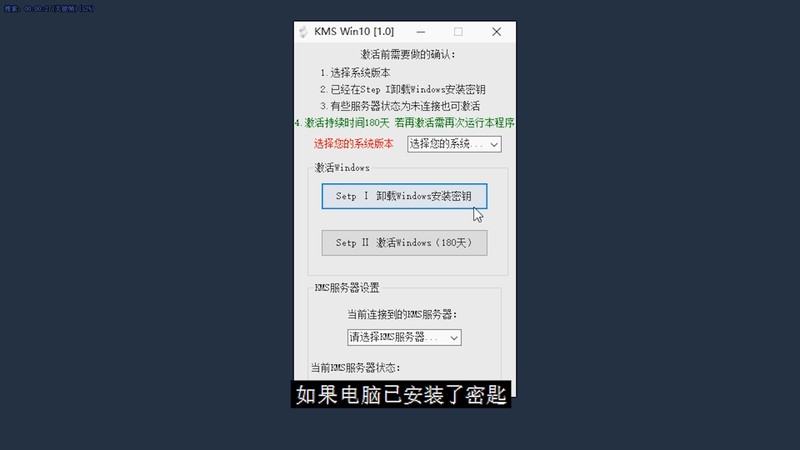Click the KMS Win10 [1.0] title text
This screenshot has height=450, width=800.
(354, 32)
